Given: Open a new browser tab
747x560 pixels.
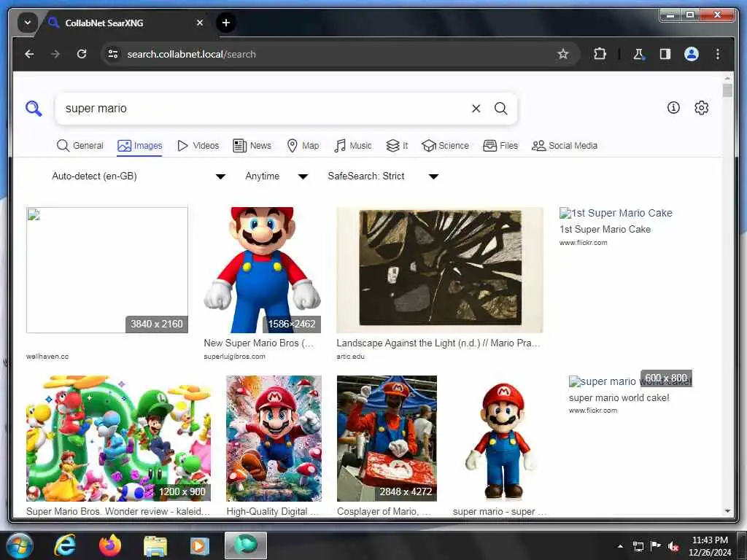Looking at the screenshot, I should 226,23.
